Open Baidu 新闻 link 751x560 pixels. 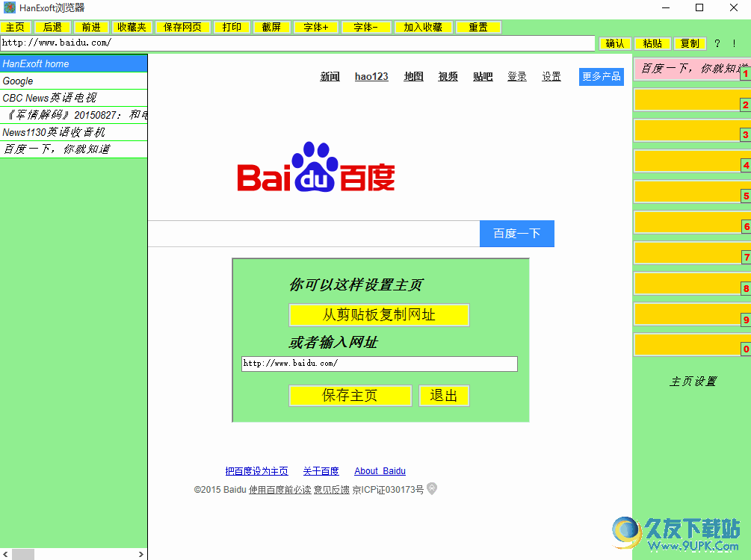click(x=330, y=77)
